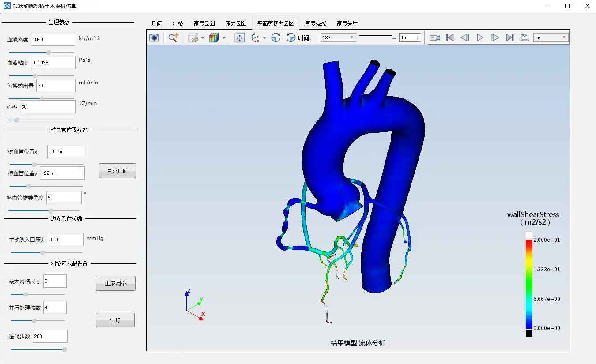The image size is (596, 364).
Task: Click the wallShearStress color legend bar
Action: point(529,285)
